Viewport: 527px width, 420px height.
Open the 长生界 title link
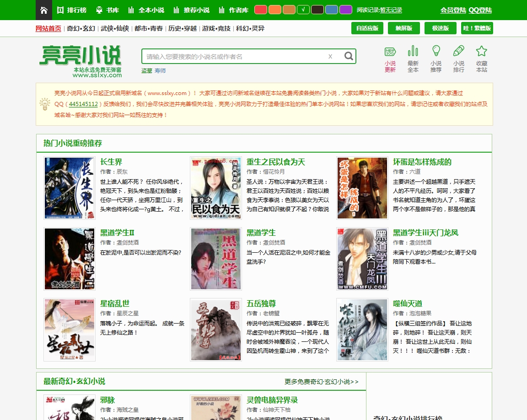click(x=111, y=162)
